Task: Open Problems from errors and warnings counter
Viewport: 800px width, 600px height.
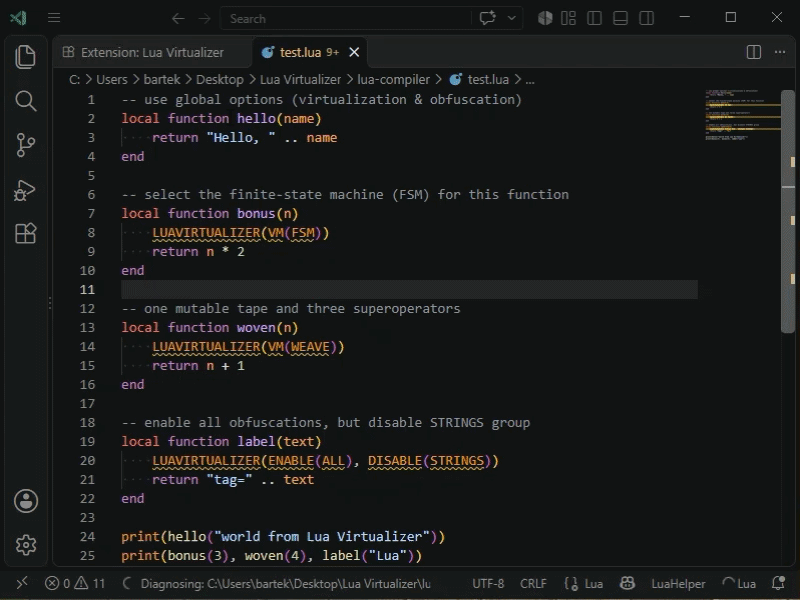Action: [x=75, y=583]
